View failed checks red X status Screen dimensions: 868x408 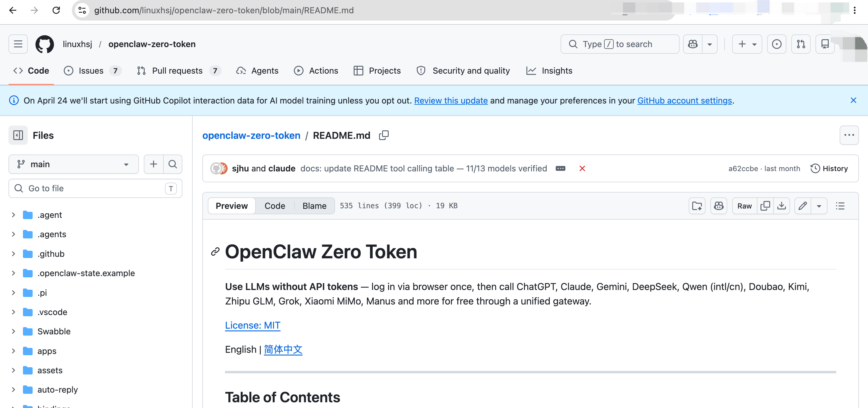point(582,168)
